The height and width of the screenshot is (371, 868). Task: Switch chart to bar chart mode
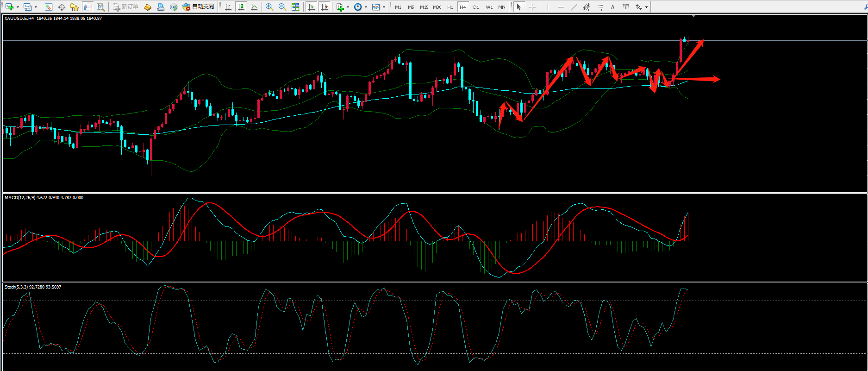point(228,7)
